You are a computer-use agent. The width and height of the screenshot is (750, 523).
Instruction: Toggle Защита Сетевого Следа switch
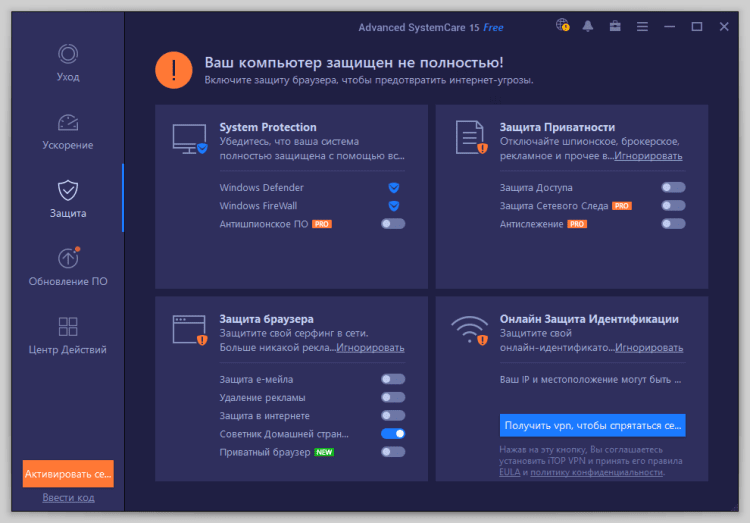[673, 206]
